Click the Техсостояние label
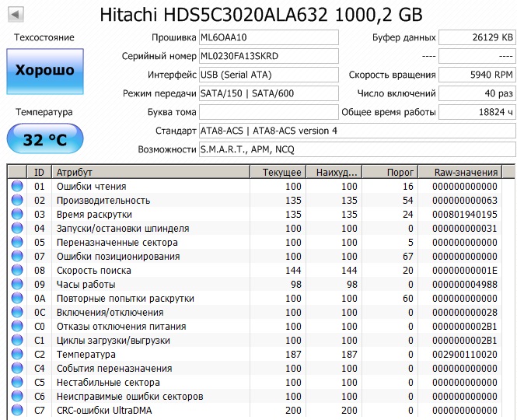 tap(44, 37)
